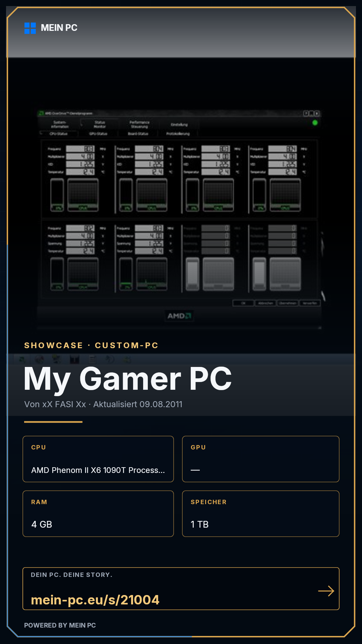
Task: Click the Abbrechen button
Action: click(x=265, y=303)
